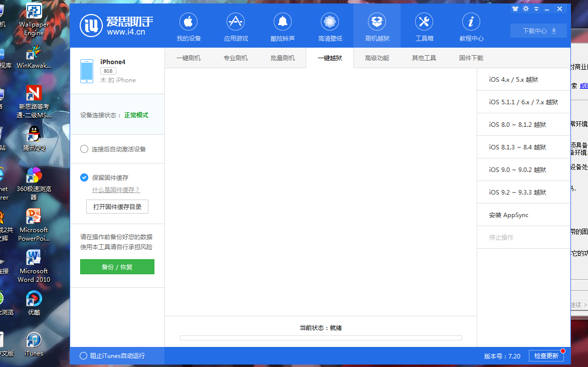This screenshot has height=367, width=588.
Task: Open 下载中心 download center
Action: point(538,31)
